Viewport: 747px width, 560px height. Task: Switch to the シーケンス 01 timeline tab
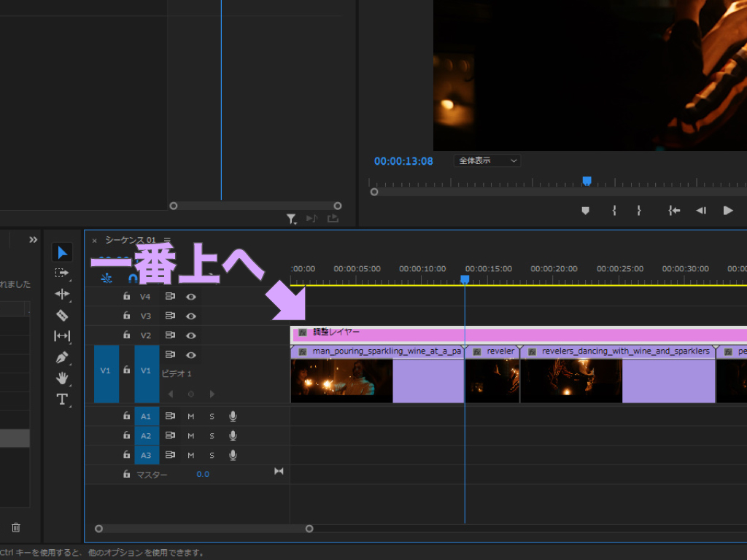tap(130, 240)
